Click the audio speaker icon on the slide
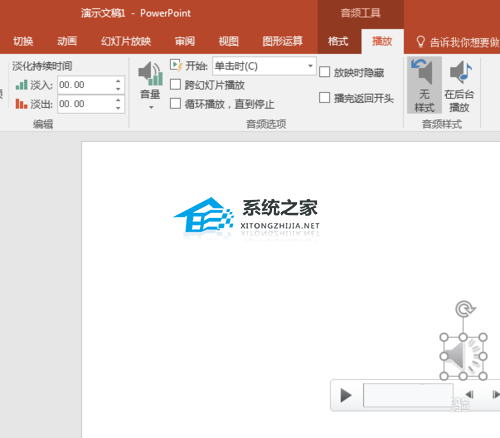Screen dimensions: 500x438 (x=463, y=357)
